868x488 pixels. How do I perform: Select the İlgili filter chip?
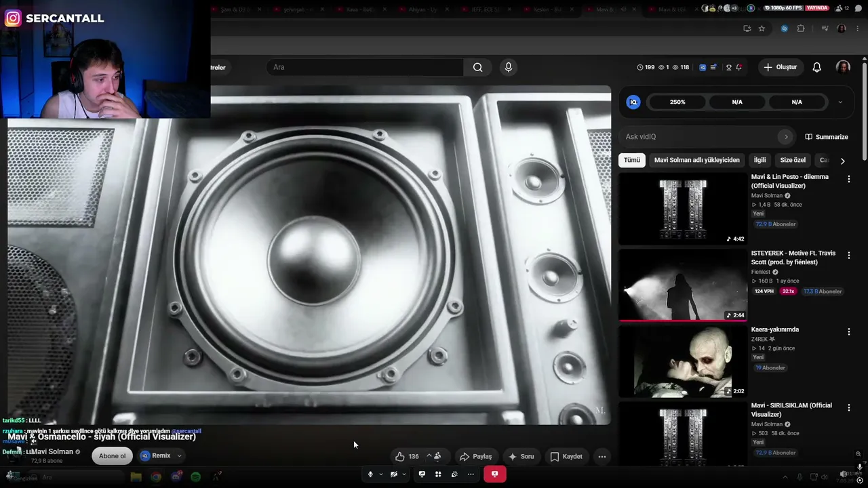(759, 160)
